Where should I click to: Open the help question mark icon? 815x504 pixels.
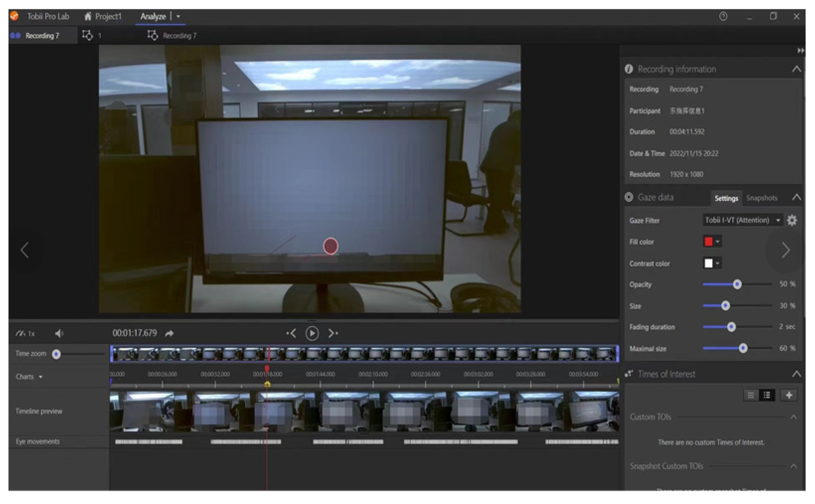pyautogui.click(x=723, y=16)
